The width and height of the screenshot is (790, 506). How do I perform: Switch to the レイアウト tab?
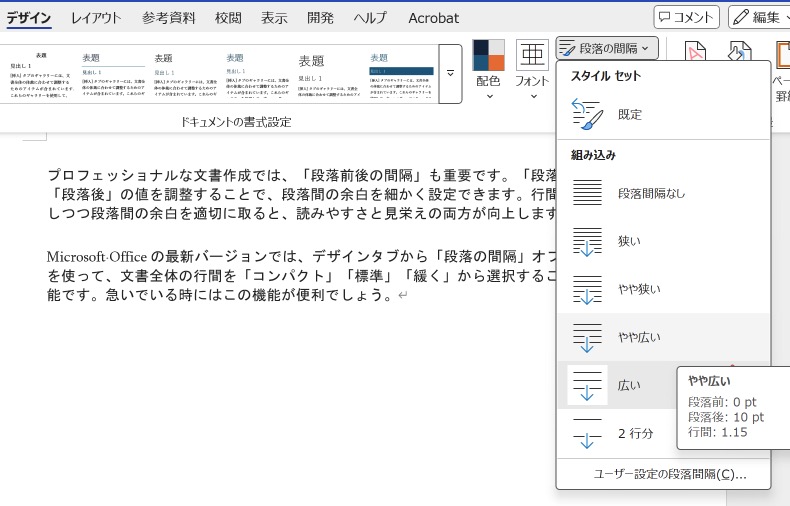(96, 18)
